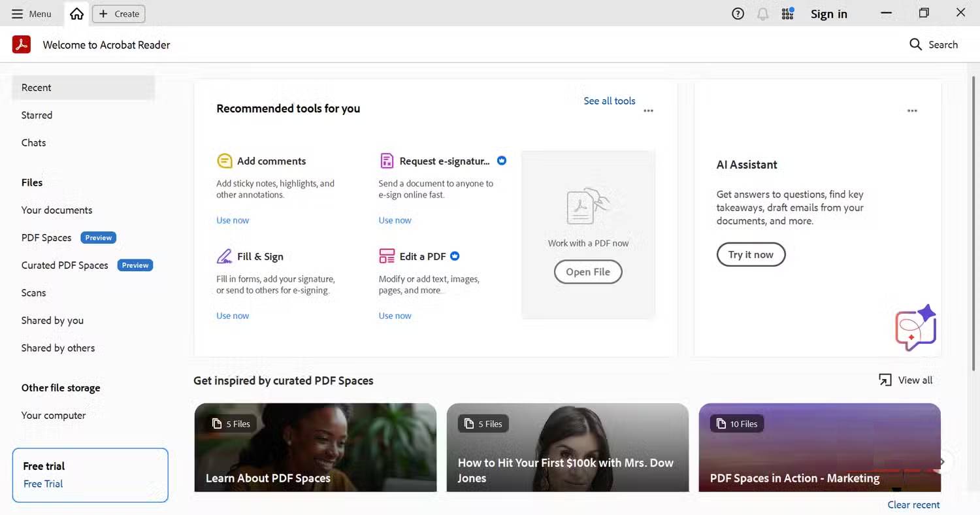Click premium badge next to Edit a PDF
The image size is (980, 515).
(x=455, y=256)
